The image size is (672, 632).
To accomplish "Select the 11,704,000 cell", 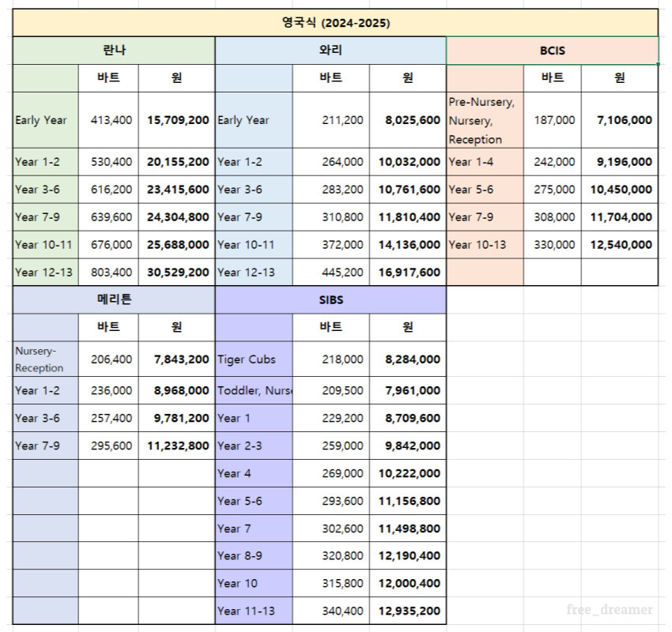I will [x=620, y=217].
